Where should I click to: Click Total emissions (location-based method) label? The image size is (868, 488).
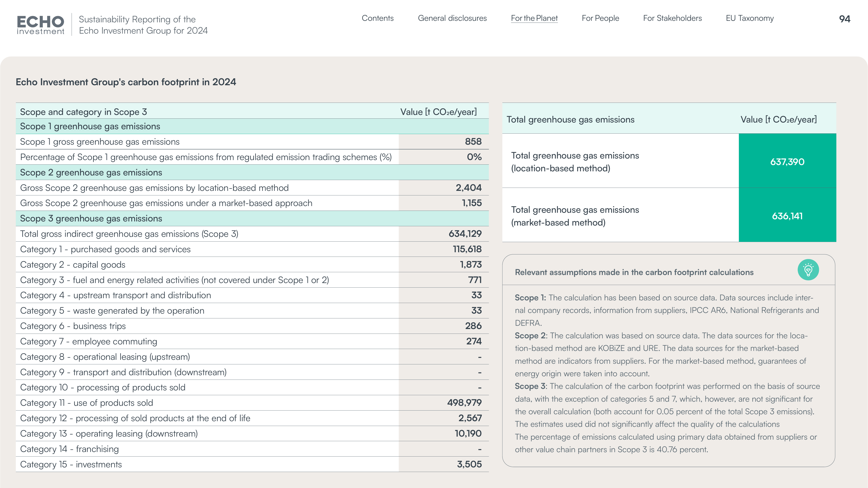pos(575,162)
